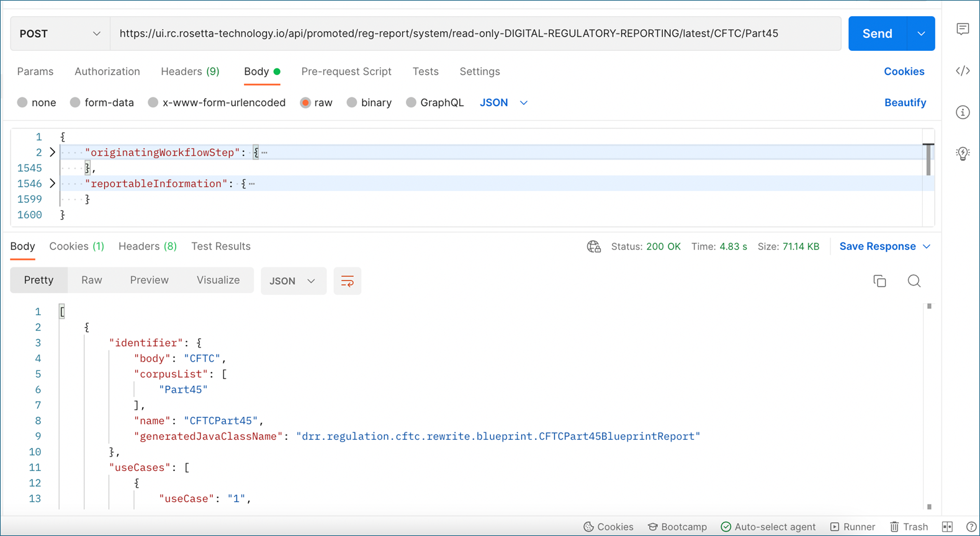Viewport: 980px width, 536px height.
Task: Click the "corpusList" key in response
Action: (x=171, y=374)
